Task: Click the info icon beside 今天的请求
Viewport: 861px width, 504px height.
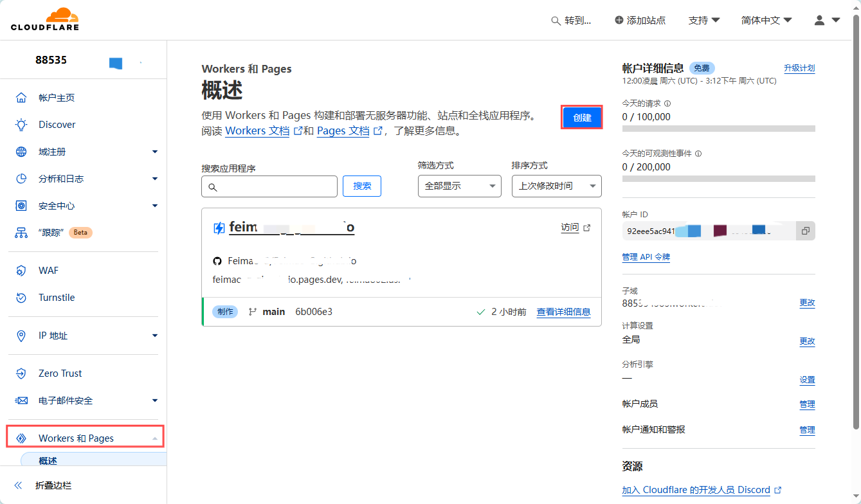Action: 667,104
